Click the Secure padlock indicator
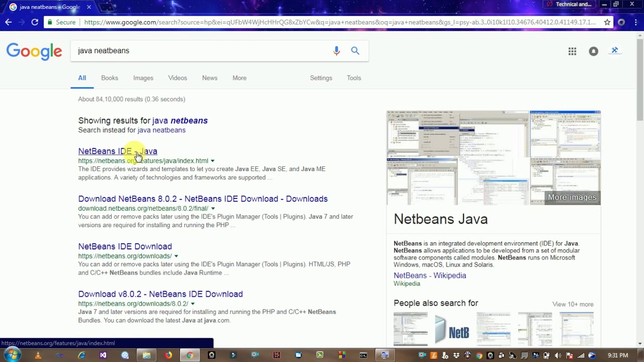 pos(61,22)
